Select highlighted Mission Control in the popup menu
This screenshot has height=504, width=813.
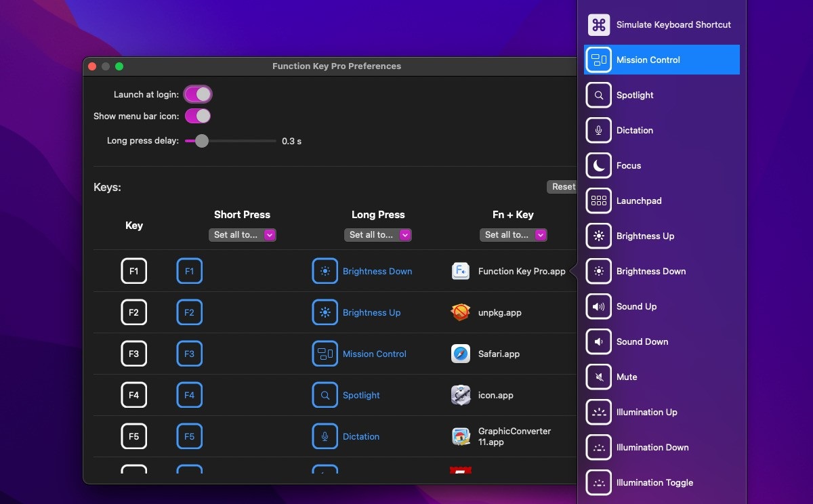[662, 60]
